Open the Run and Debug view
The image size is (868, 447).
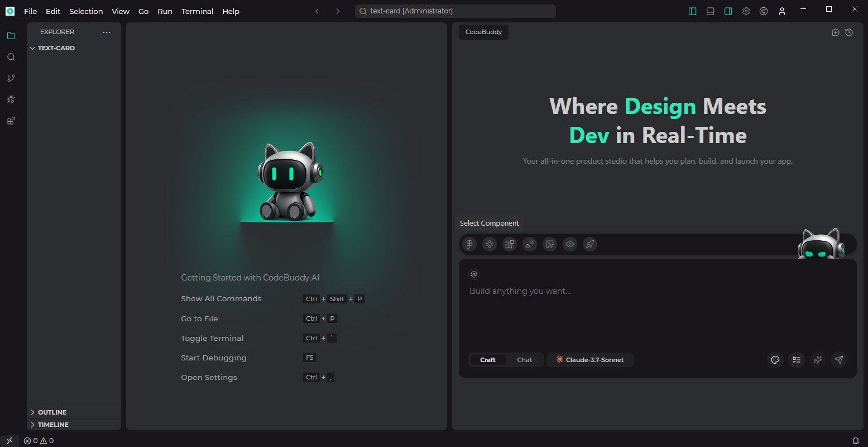click(11, 99)
